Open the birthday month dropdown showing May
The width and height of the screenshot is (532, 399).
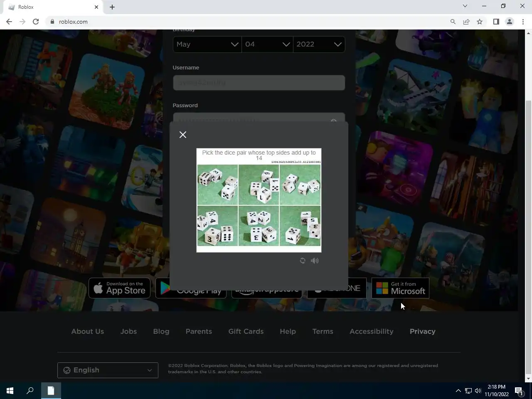point(207,44)
